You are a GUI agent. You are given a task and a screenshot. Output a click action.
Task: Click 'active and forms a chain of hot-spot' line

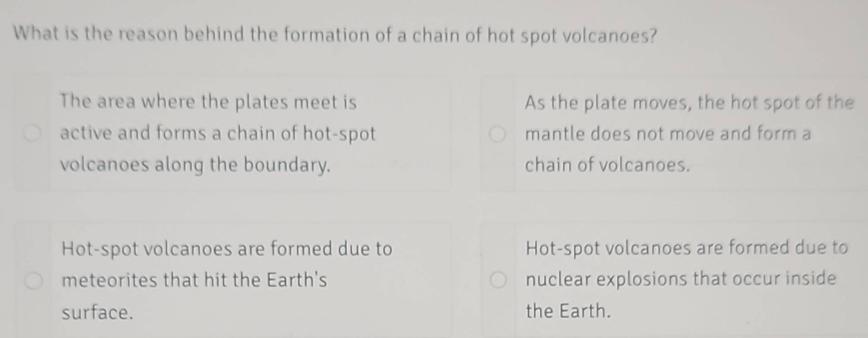point(218,133)
